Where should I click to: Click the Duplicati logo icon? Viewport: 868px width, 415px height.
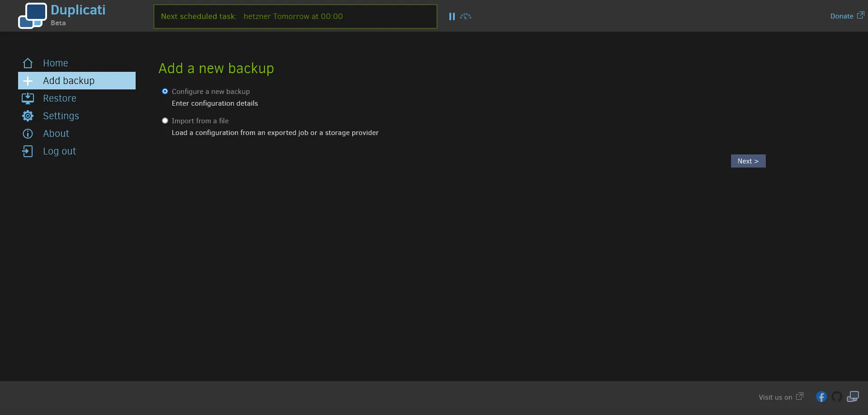click(x=32, y=16)
